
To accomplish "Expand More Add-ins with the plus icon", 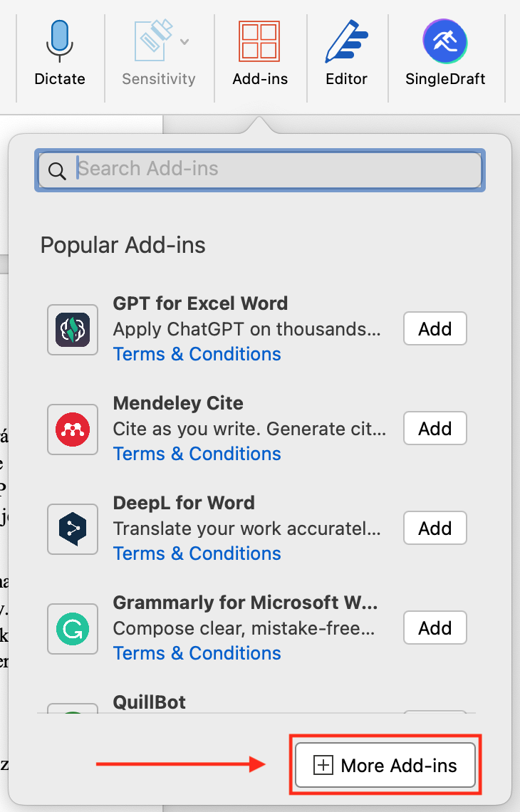I will tap(324, 764).
